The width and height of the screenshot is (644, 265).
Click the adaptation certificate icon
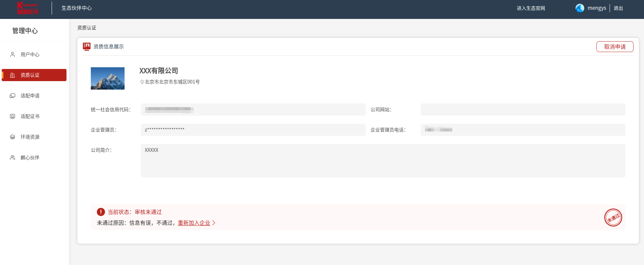[x=12, y=116]
